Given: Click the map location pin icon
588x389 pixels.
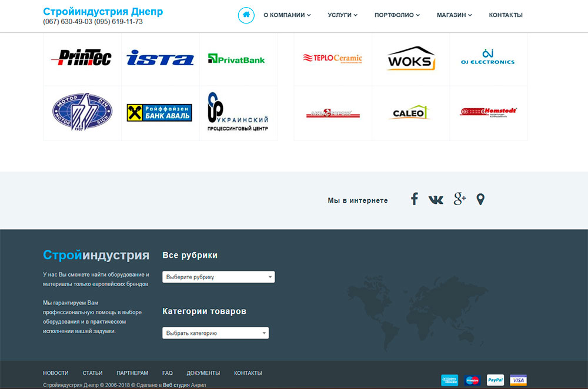Looking at the screenshot, I should pyautogui.click(x=480, y=200).
